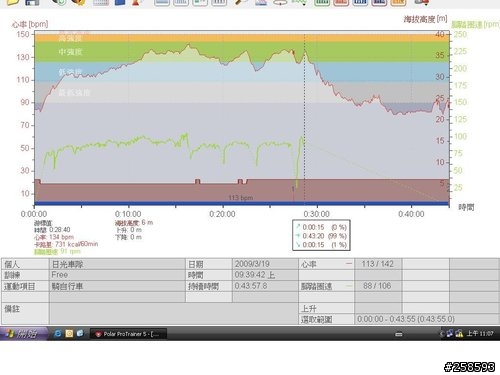
Task: Launch Internet Explorer from quick launch
Action: pyautogui.click(x=57, y=333)
